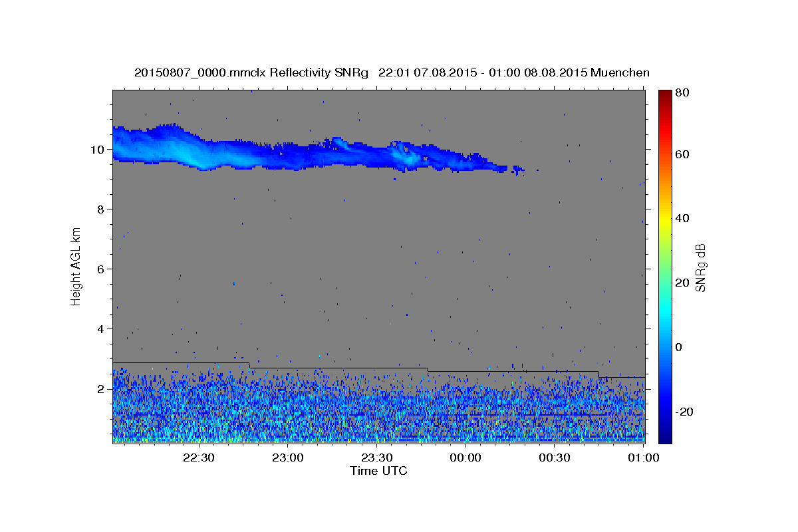Click the colorbar value 40

682,218
